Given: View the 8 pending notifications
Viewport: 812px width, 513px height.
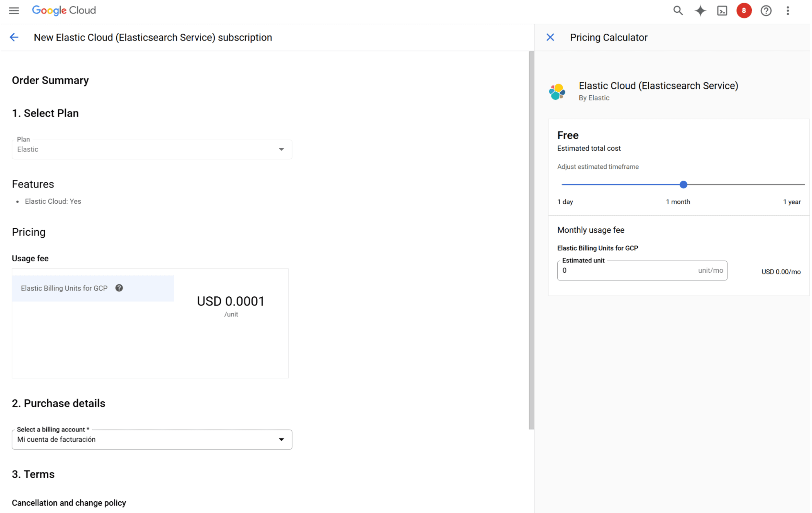Looking at the screenshot, I should (744, 10).
